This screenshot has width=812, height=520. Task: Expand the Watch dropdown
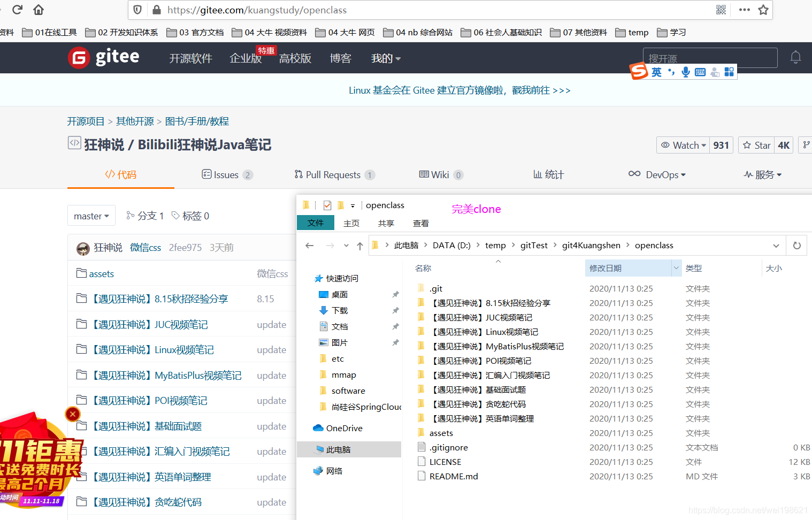click(684, 145)
